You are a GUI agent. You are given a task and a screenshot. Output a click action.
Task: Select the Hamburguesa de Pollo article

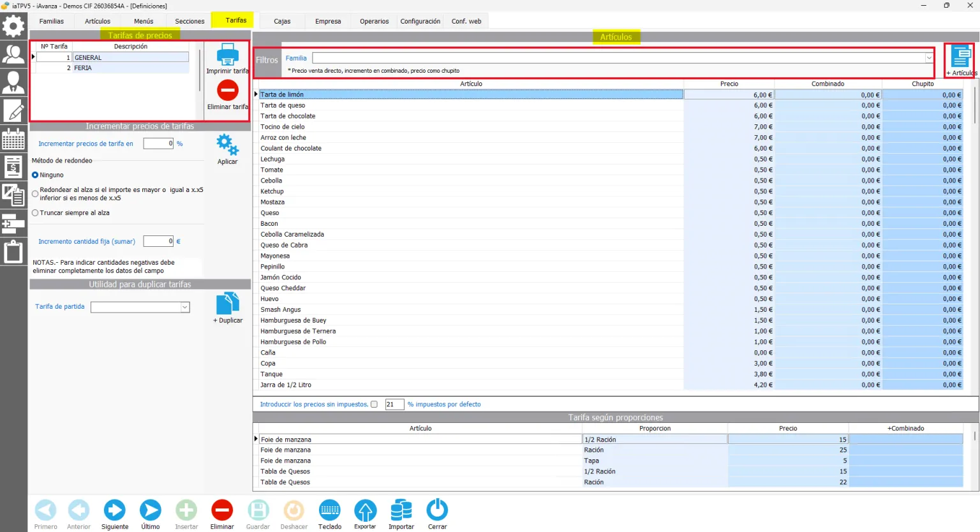pyautogui.click(x=471, y=342)
